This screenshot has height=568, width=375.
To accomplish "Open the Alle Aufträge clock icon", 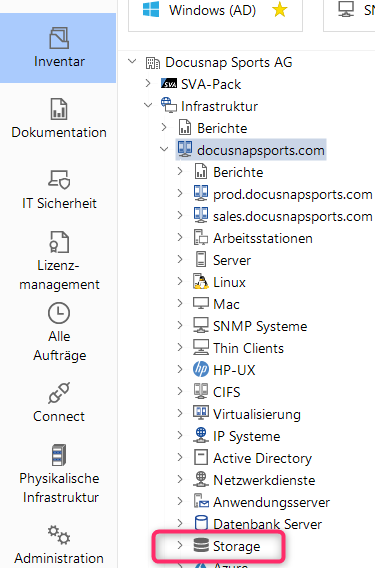I will (x=59, y=313).
